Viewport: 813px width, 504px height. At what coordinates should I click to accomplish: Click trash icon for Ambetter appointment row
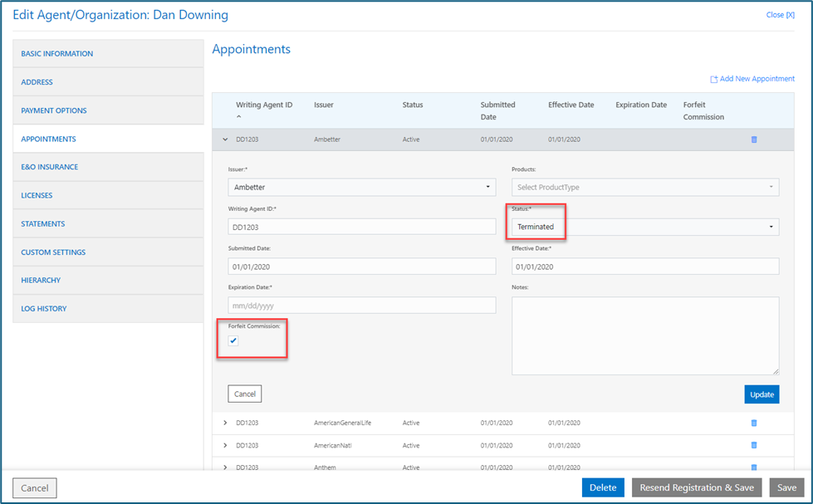click(754, 139)
